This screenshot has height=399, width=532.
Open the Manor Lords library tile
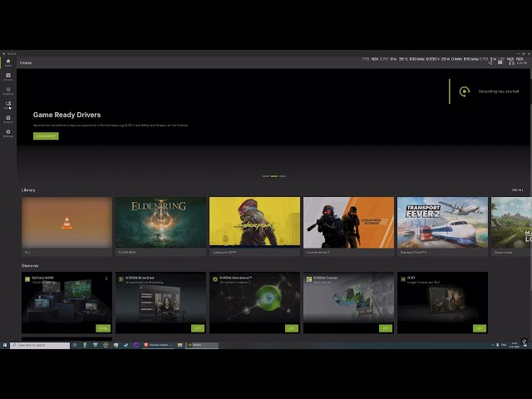pyautogui.click(x=511, y=226)
